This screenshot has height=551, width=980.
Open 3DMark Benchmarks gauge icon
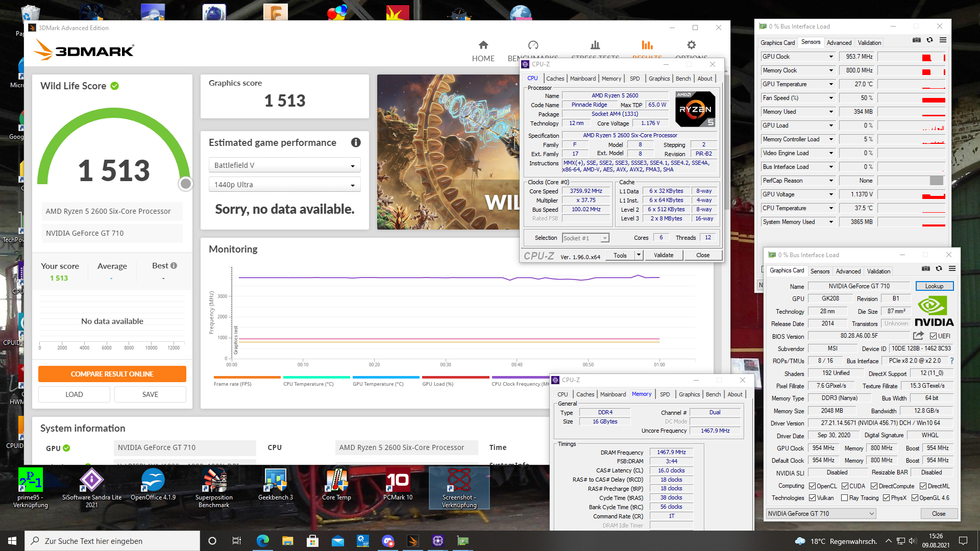point(533,45)
